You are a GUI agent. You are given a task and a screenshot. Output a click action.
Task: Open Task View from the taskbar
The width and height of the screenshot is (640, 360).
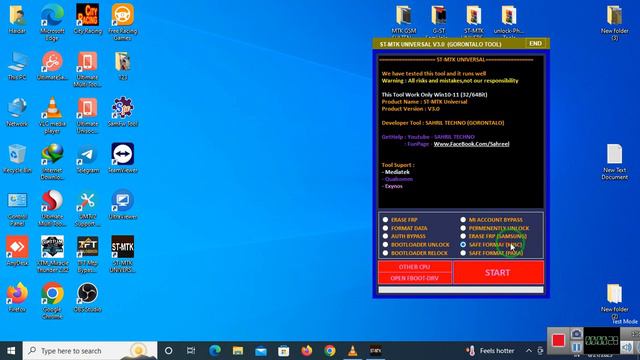(x=191, y=351)
